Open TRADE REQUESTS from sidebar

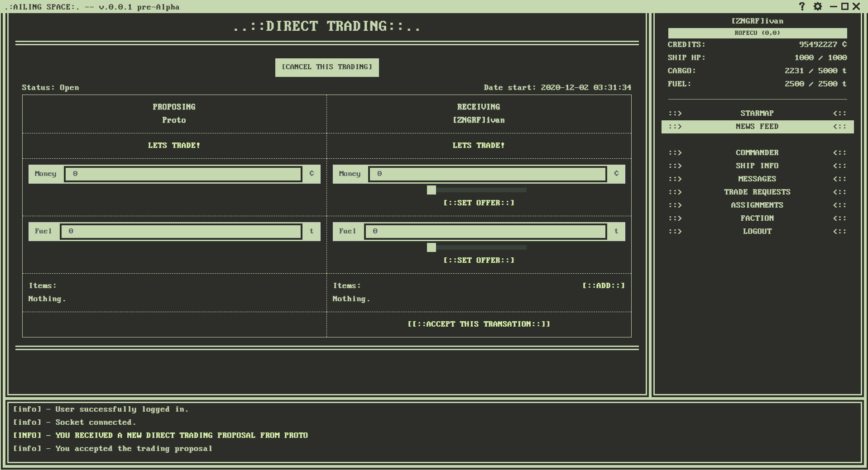coord(757,191)
